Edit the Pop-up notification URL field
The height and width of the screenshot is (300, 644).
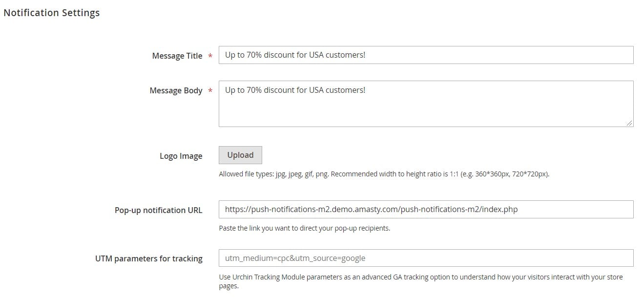[x=426, y=209]
